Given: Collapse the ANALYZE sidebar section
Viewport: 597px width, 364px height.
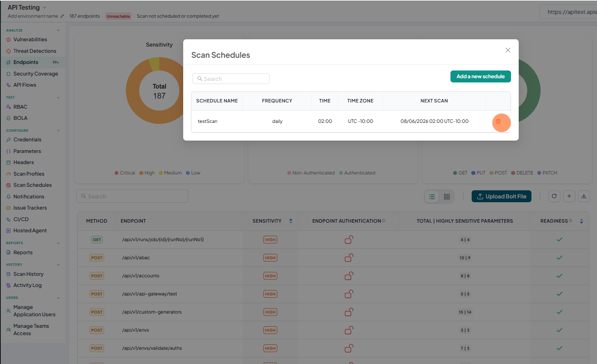Looking at the screenshot, I should tap(58, 30).
